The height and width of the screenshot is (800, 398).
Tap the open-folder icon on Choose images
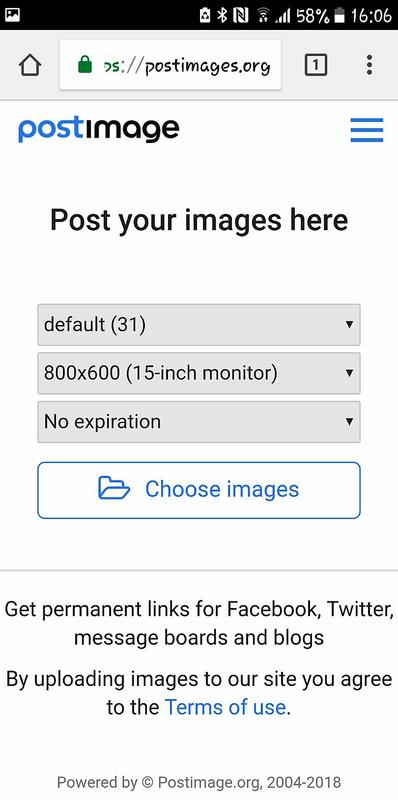pos(114,488)
